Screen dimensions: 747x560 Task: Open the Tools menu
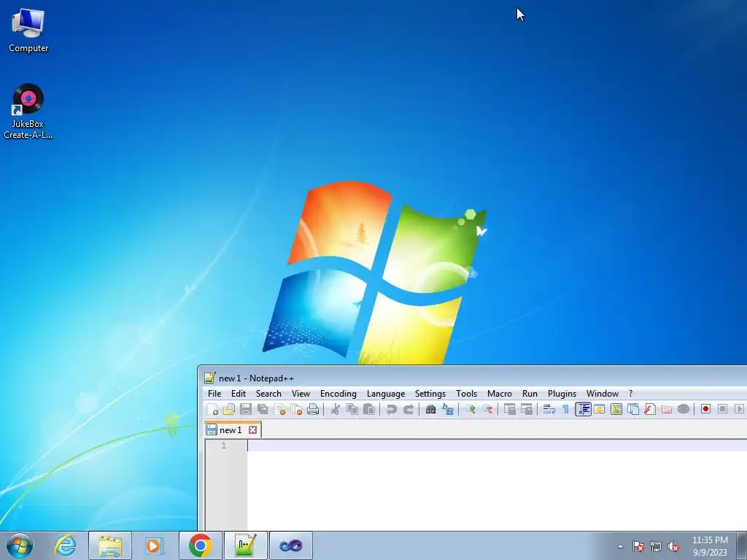[x=466, y=394]
